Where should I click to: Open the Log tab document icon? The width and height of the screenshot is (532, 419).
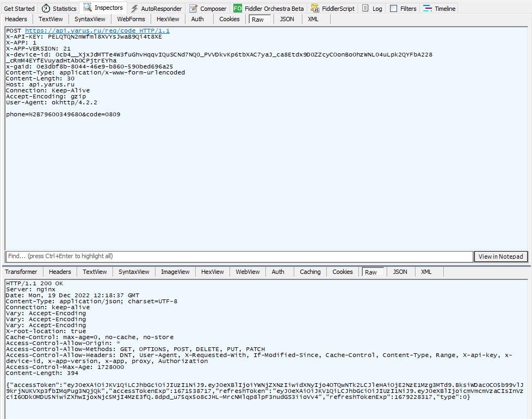[365, 9]
